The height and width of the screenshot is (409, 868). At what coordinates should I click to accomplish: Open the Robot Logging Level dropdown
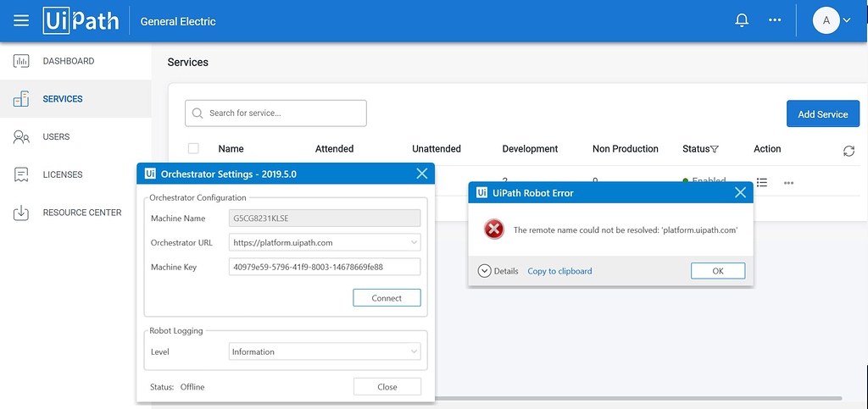325,351
